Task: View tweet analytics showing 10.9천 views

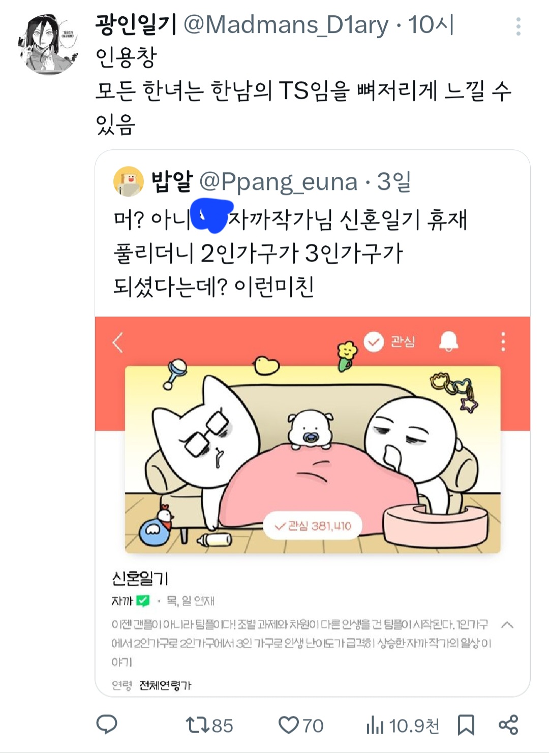Action: [x=403, y=725]
